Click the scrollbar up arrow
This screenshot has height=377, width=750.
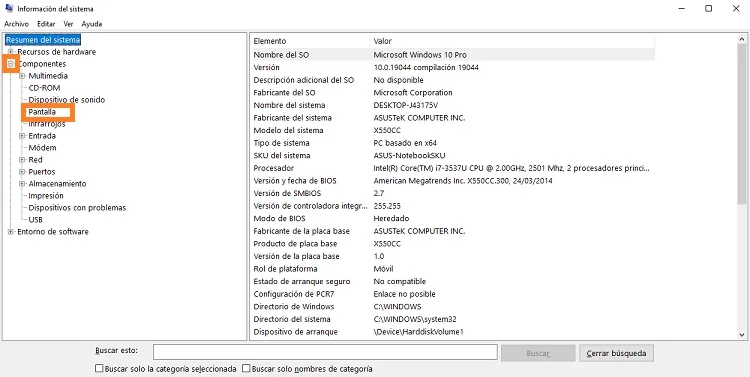(742, 40)
